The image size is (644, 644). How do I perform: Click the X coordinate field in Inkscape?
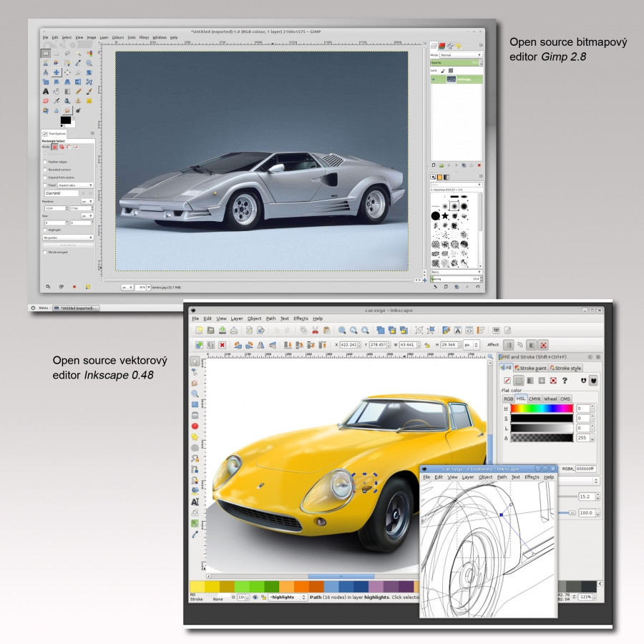[349, 345]
